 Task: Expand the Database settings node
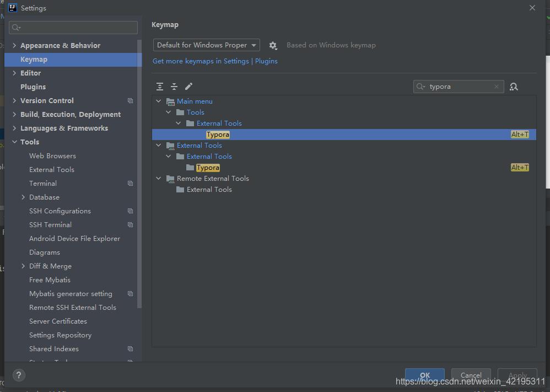click(x=23, y=197)
